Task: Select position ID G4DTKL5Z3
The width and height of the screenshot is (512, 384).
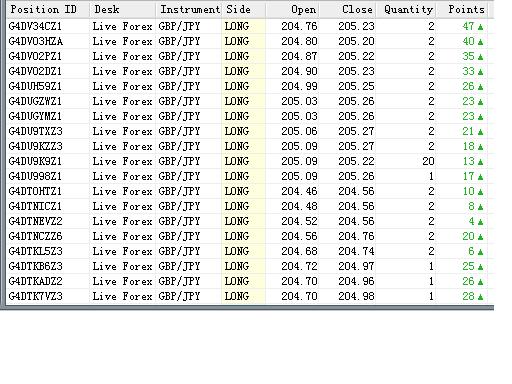Action: [35, 251]
